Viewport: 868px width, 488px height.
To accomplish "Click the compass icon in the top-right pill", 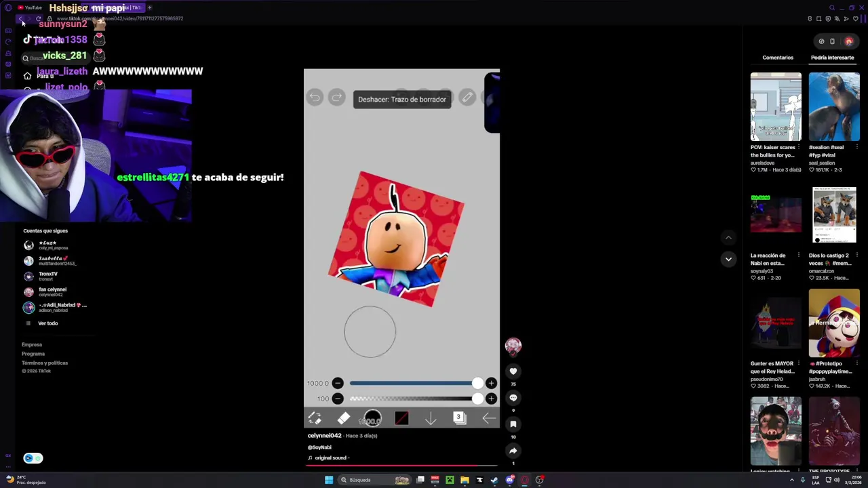I will 821,41.
